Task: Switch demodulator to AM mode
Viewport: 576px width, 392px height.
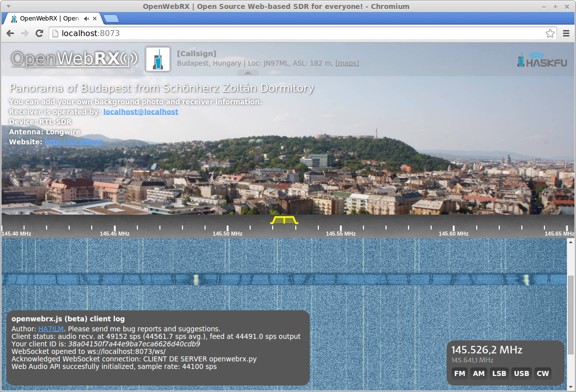Action: (x=479, y=373)
